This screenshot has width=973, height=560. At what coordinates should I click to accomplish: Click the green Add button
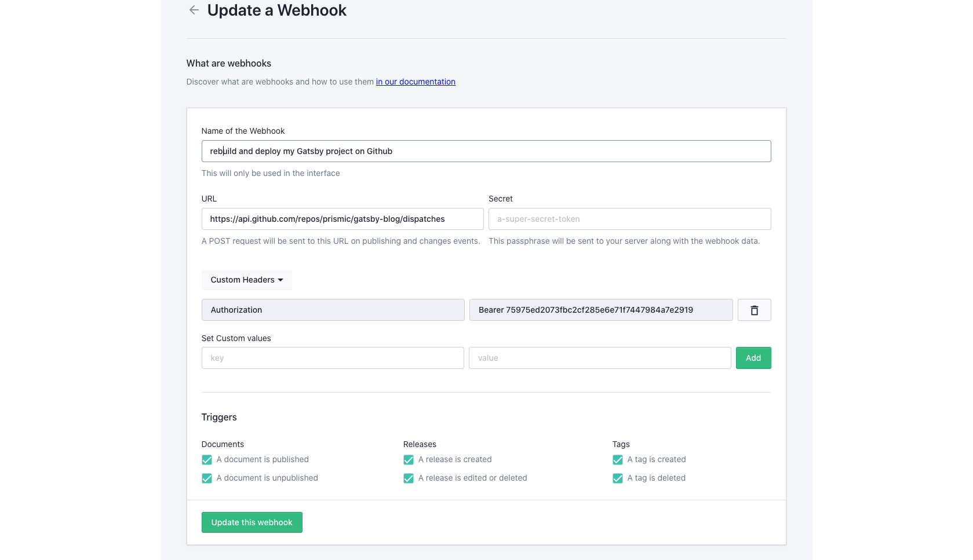click(753, 358)
